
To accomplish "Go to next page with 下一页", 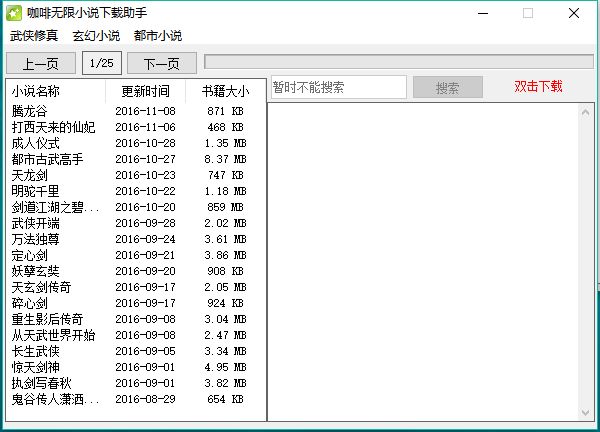I will point(162,64).
